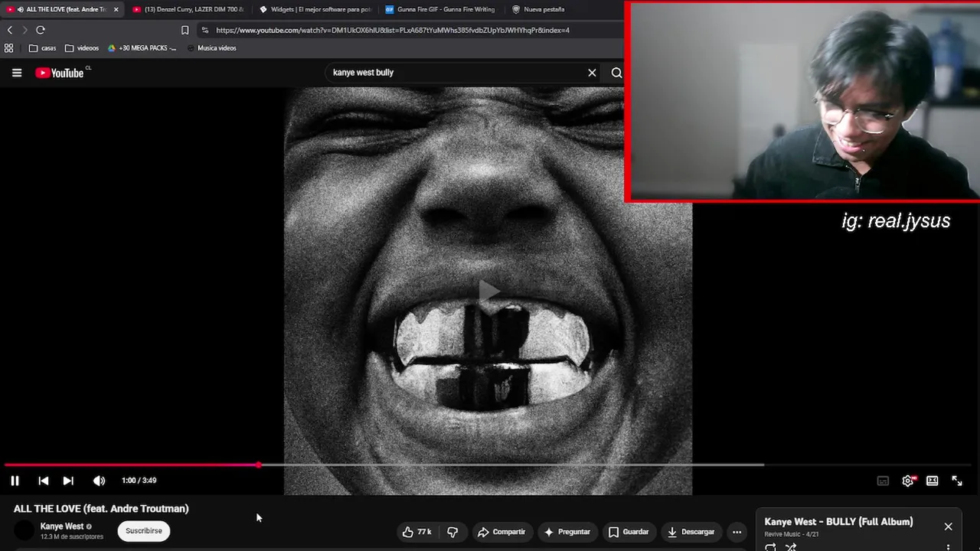Image resolution: width=980 pixels, height=551 pixels.
Task: Open the Kanye West channel avatar
Action: tap(24, 530)
